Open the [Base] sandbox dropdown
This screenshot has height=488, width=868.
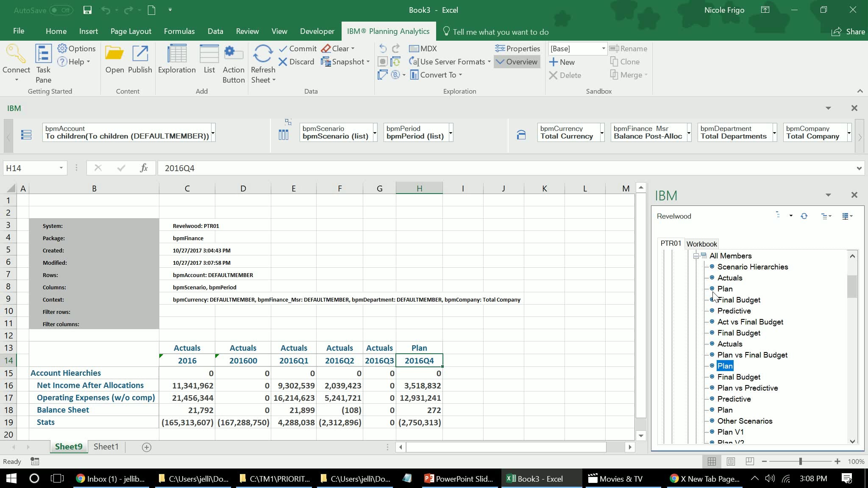[x=603, y=49]
